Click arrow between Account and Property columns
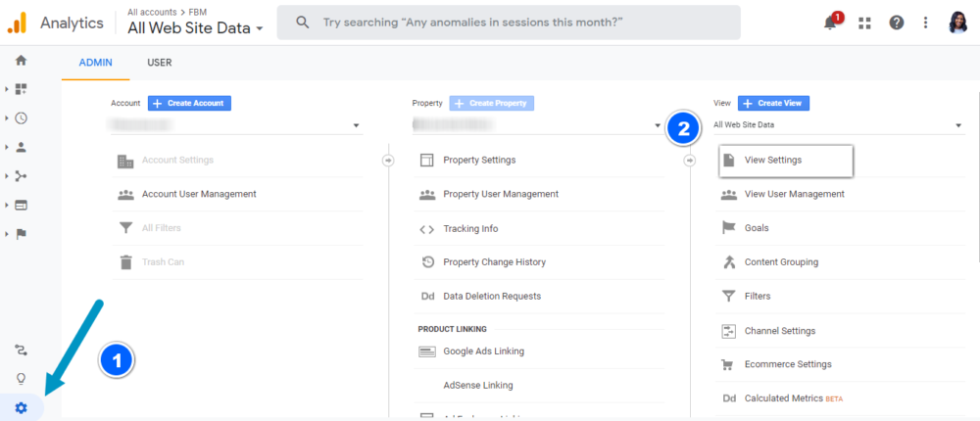The height and width of the screenshot is (421, 980). point(388,161)
